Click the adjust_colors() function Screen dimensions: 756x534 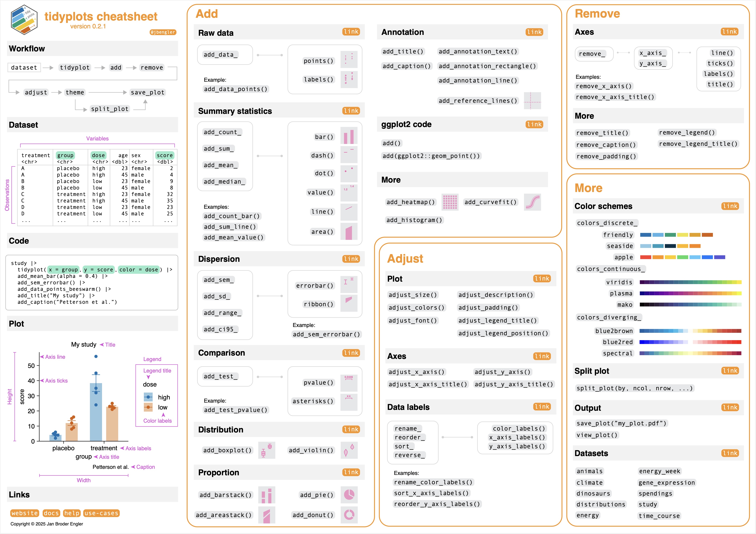pyautogui.click(x=416, y=308)
